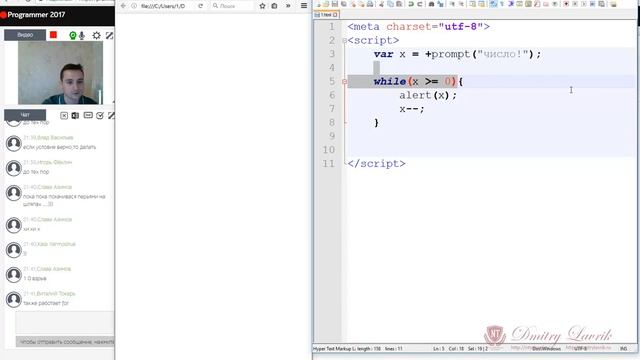Screen dimensions: 640x360
Task: Click the Start macro recording red dot
Action: [x=566, y=4]
